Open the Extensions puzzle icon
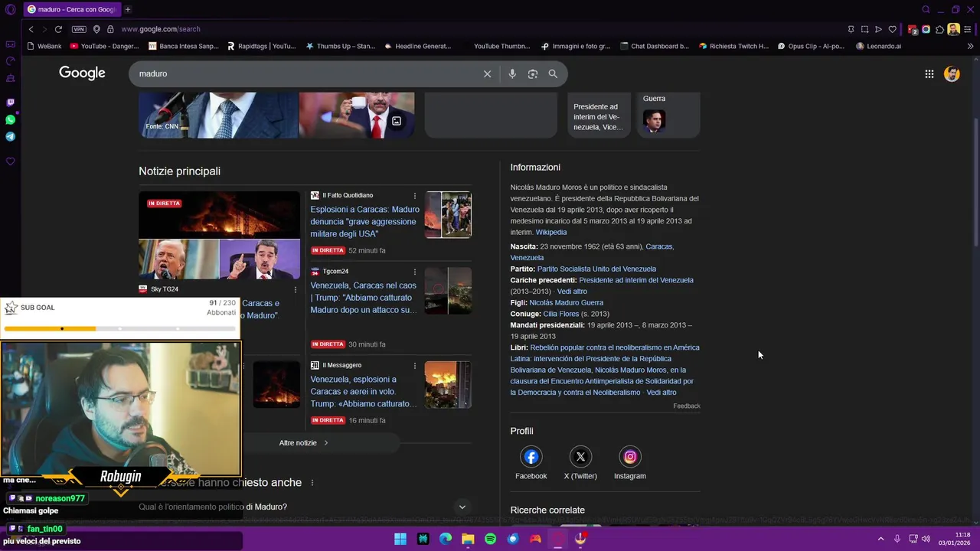980x551 pixels. click(939, 29)
